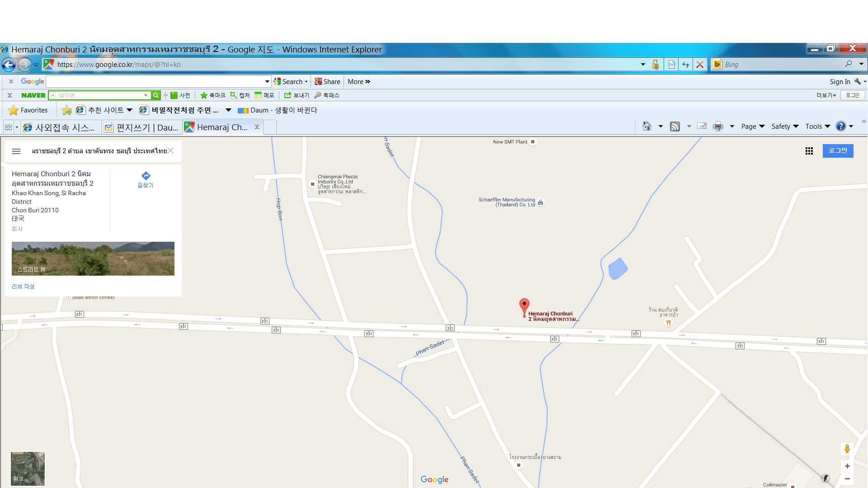Screen dimensions: 868x488
Task: Expand the address bar history dropdown
Action: pos(643,65)
